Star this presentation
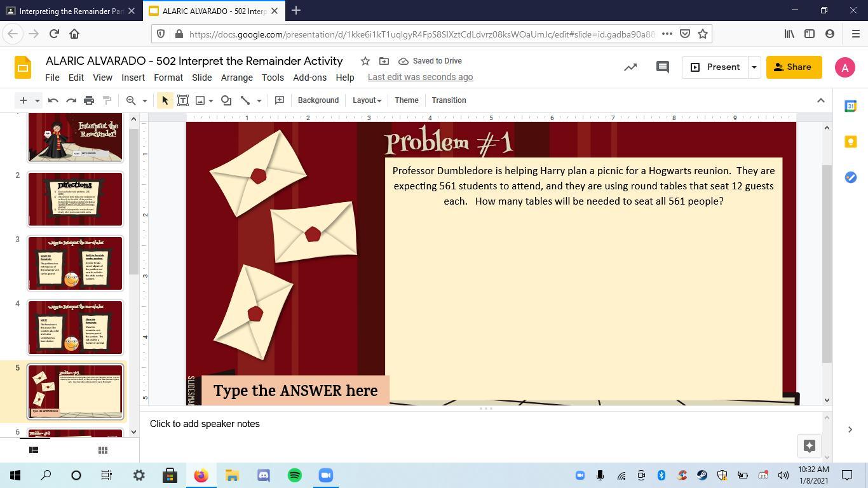This screenshot has height=488, width=868. tap(365, 61)
